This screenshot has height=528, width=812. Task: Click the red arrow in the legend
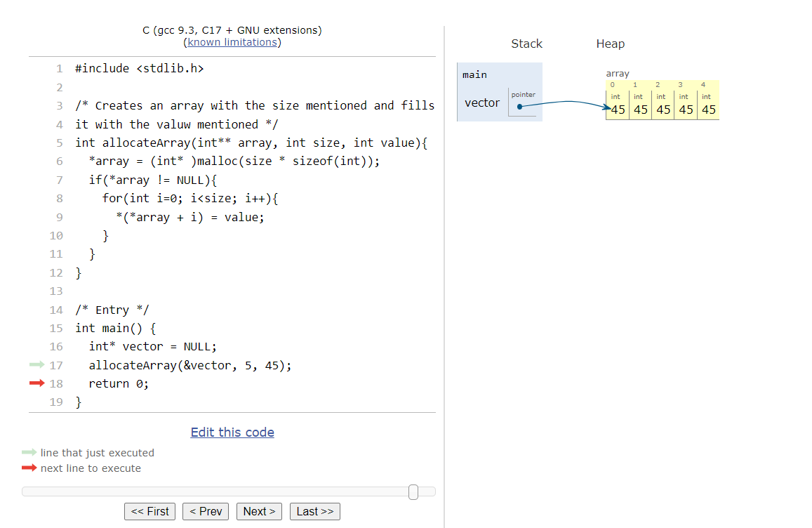coord(29,468)
